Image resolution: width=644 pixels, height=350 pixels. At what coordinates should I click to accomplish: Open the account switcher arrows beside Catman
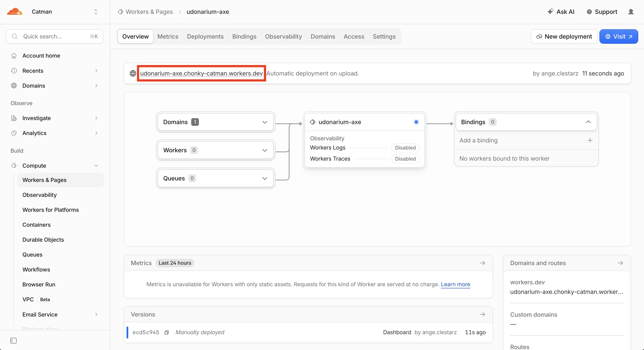[96, 12]
